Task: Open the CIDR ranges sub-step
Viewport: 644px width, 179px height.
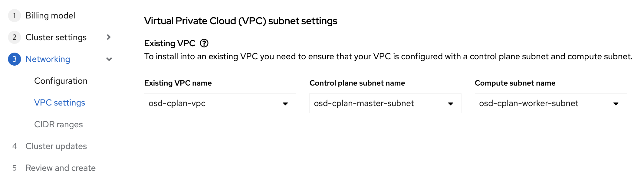Action: (x=59, y=124)
